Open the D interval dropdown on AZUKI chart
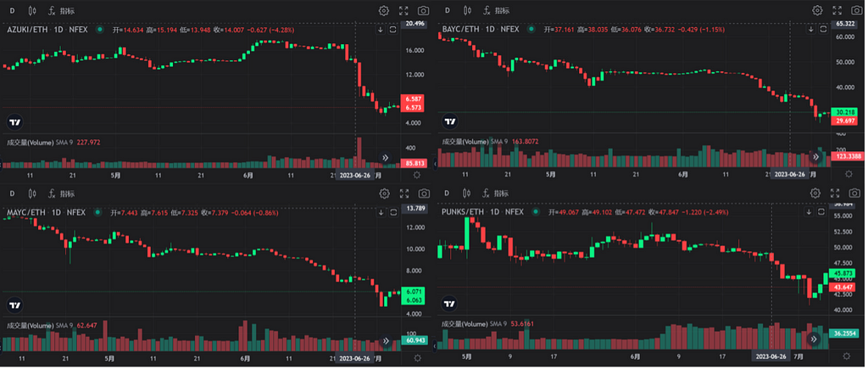 click(x=12, y=10)
